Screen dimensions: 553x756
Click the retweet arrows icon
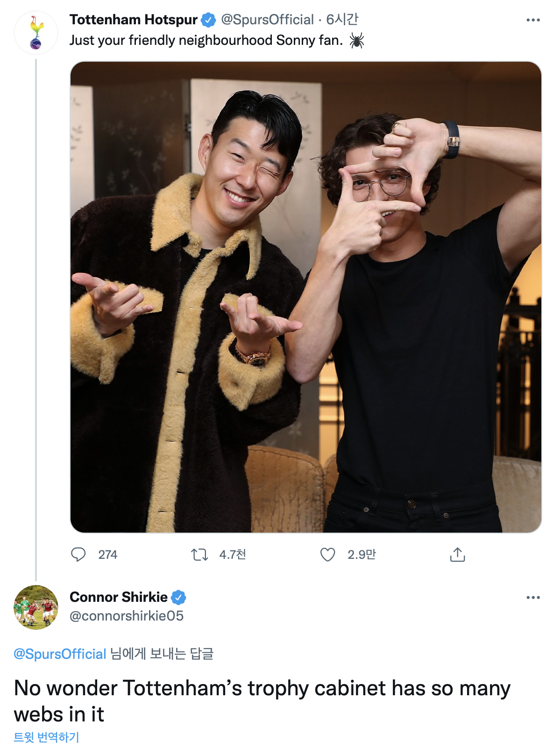point(199,555)
